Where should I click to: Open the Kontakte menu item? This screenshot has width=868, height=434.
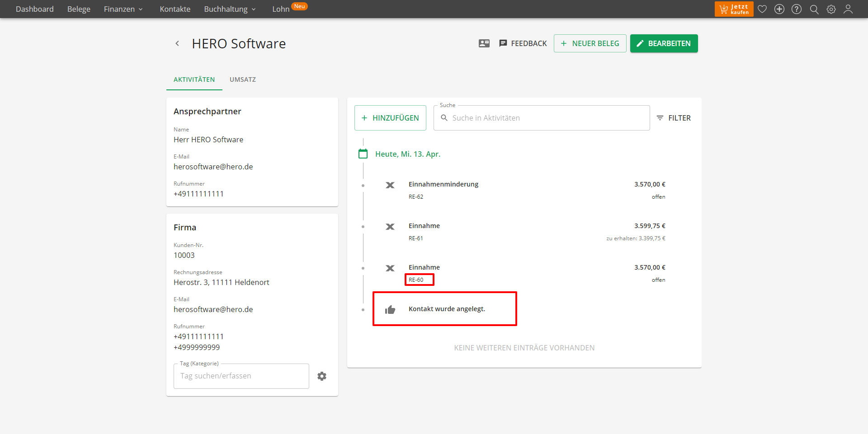[x=175, y=9]
